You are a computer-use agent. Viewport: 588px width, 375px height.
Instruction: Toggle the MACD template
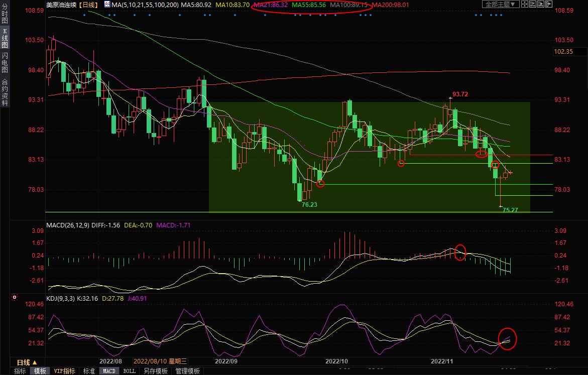point(109,371)
